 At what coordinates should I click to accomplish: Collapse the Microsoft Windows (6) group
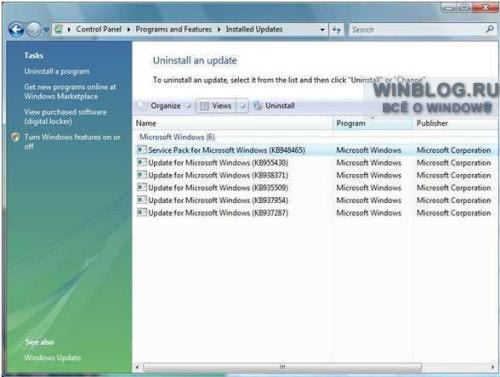(177, 137)
